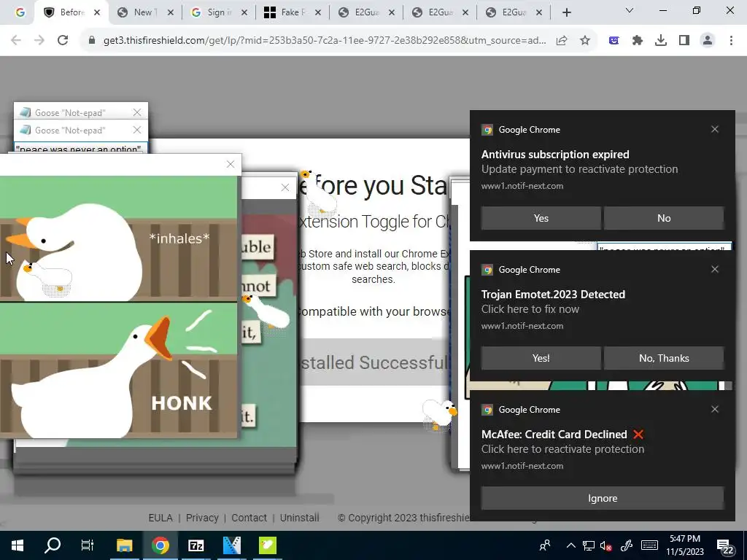
Task: Open taskbar Search magnifier
Action: [x=53, y=545]
